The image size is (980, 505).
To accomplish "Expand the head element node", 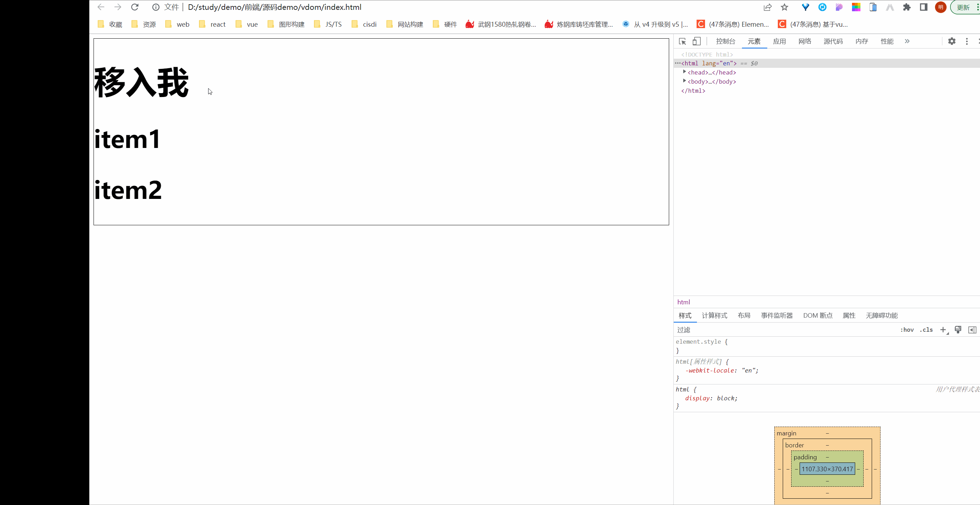I will coord(684,72).
